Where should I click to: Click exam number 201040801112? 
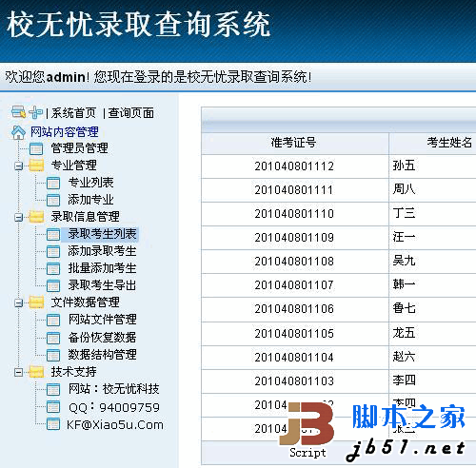point(294,166)
